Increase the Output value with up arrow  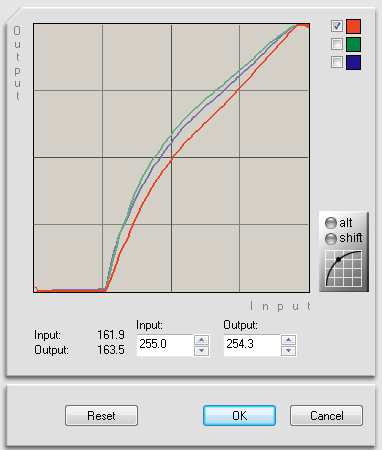click(x=289, y=340)
